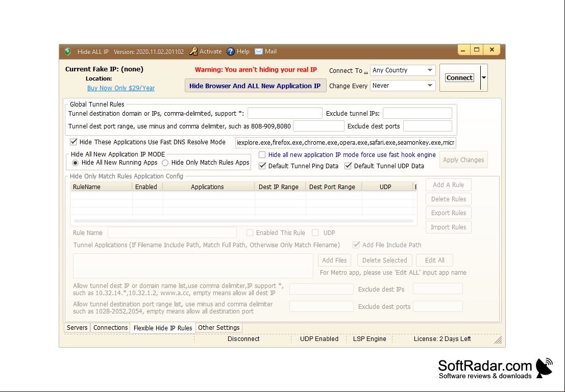This screenshot has height=392, width=565.
Task: Select Hide Only Match Rules Apps radio
Action: (165, 163)
